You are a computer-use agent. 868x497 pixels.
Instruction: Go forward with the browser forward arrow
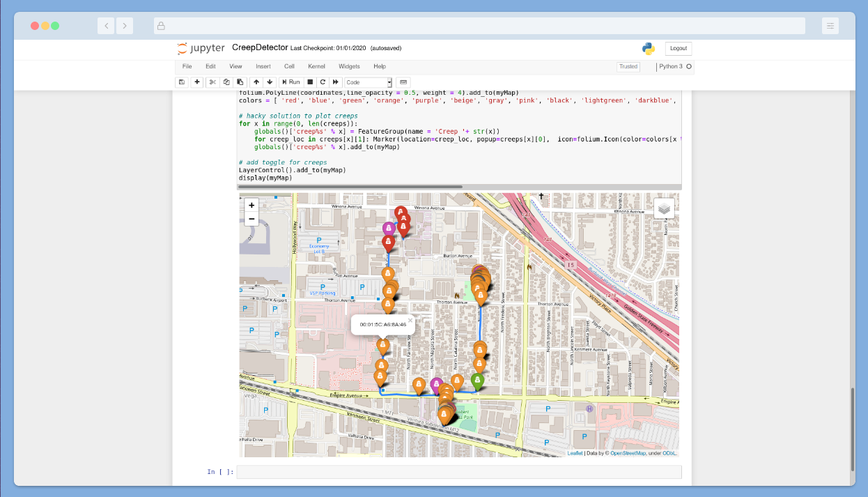[x=125, y=26]
